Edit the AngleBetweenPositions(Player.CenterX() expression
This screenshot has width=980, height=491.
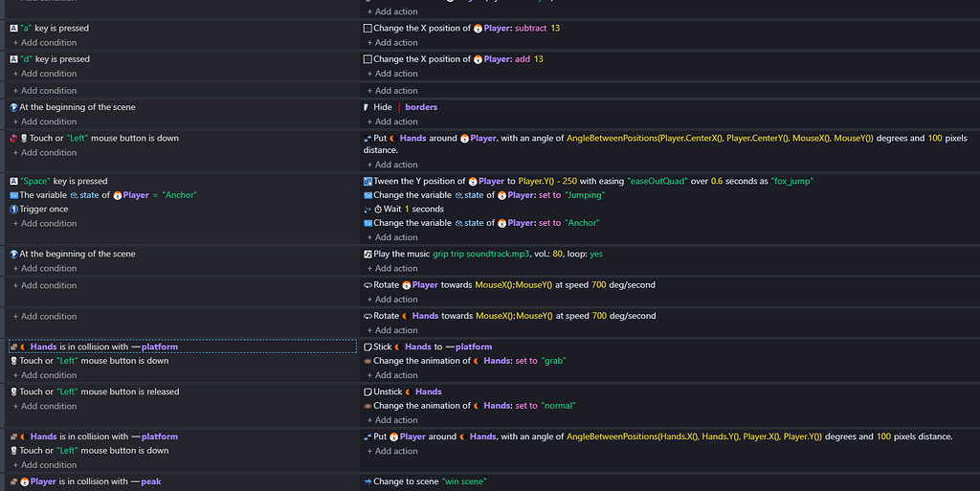(720, 139)
